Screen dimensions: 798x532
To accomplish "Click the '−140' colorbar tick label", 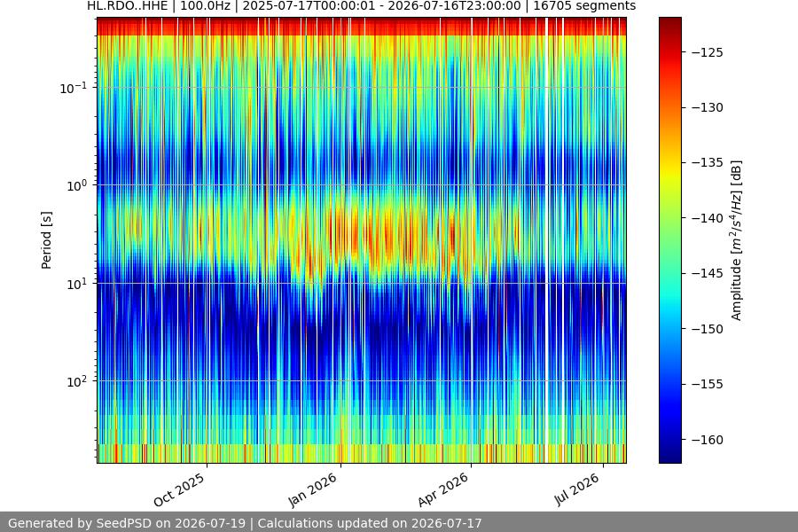I will (x=707, y=218).
